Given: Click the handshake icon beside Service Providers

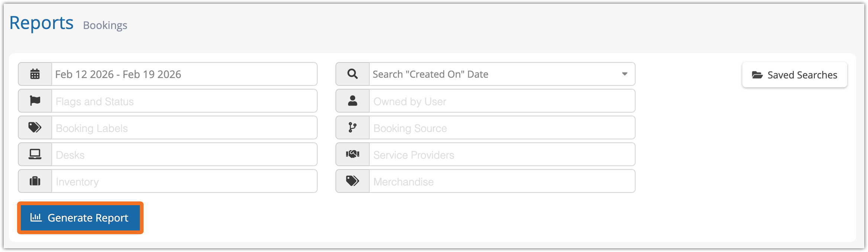Looking at the screenshot, I should [353, 155].
